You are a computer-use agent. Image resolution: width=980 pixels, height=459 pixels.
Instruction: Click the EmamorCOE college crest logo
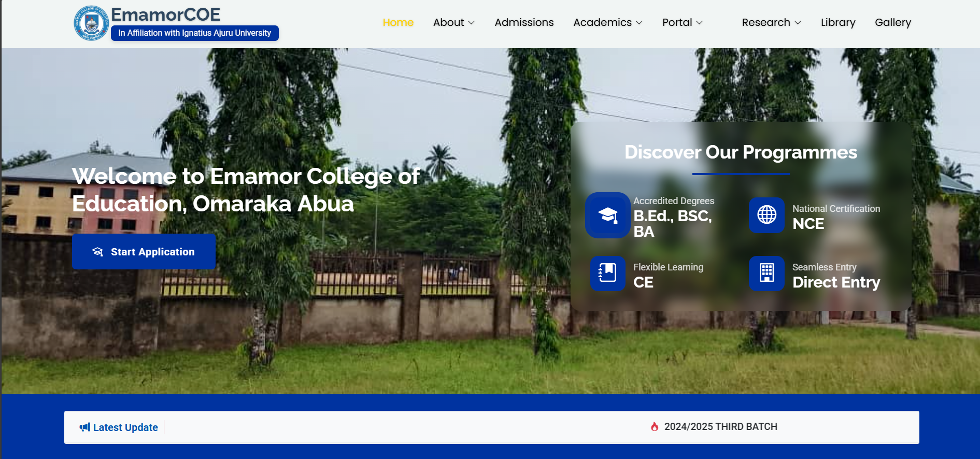point(91,23)
